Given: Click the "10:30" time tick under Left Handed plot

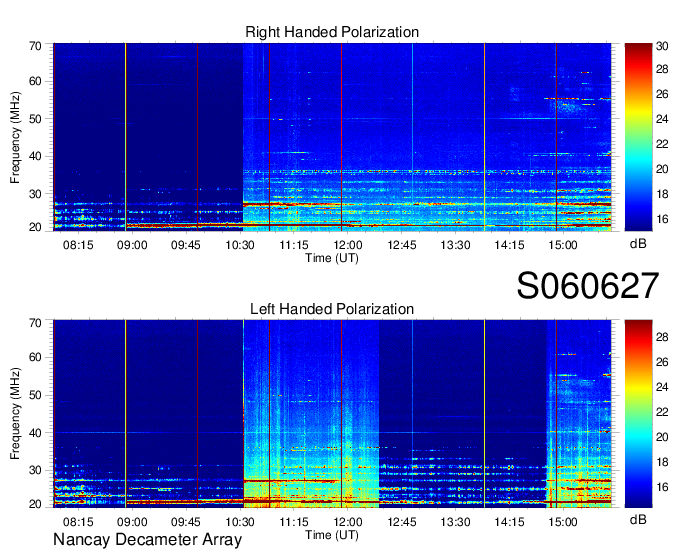Looking at the screenshot, I should (x=240, y=522).
